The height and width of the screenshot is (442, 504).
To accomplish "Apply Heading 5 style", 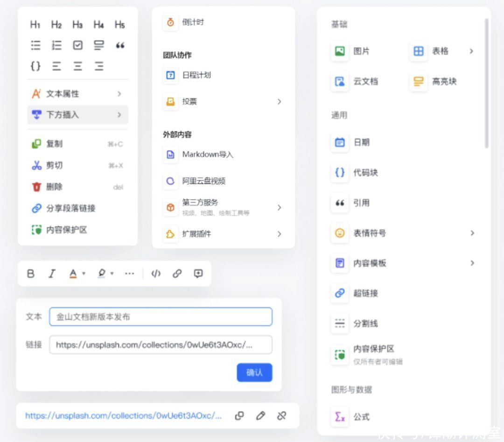I will (x=119, y=24).
